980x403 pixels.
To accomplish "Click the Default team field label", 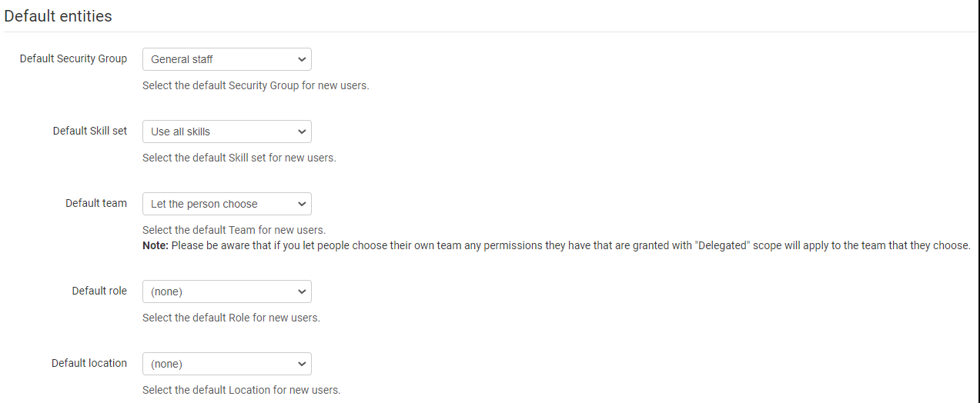I will pos(96,203).
